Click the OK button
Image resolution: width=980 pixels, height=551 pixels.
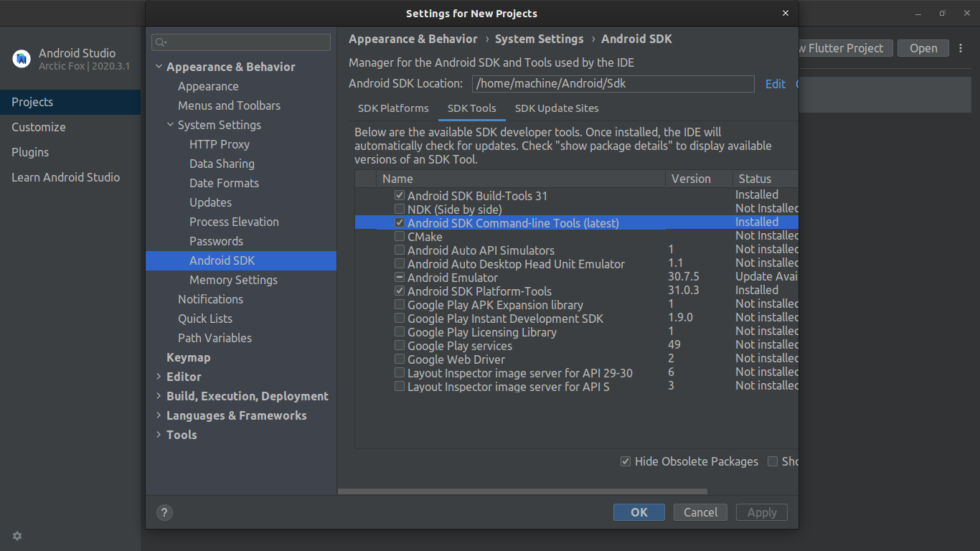click(x=639, y=512)
